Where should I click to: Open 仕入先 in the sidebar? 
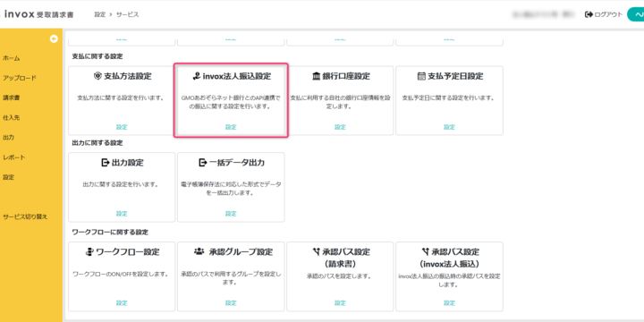click(x=11, y=118)
